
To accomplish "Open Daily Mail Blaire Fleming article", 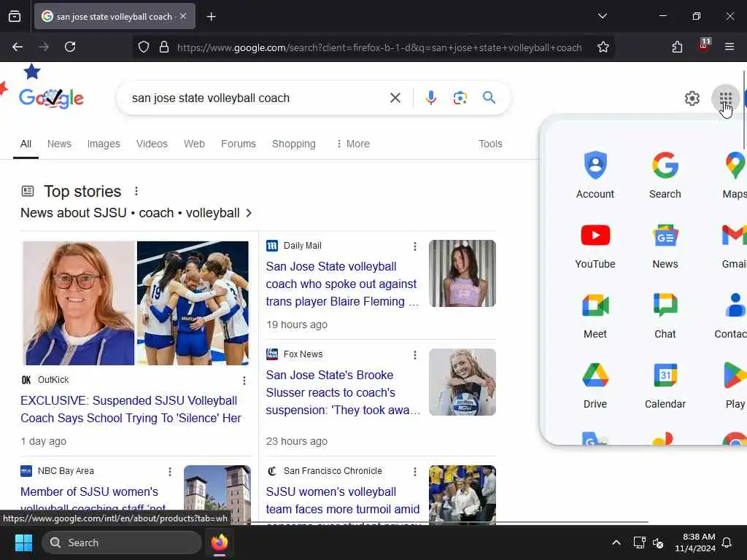I will coord(342,284).
